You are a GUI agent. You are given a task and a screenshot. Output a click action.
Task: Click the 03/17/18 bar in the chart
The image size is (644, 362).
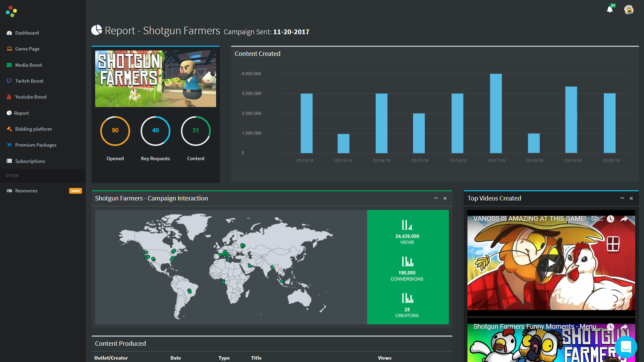click(x=496, y=113)
